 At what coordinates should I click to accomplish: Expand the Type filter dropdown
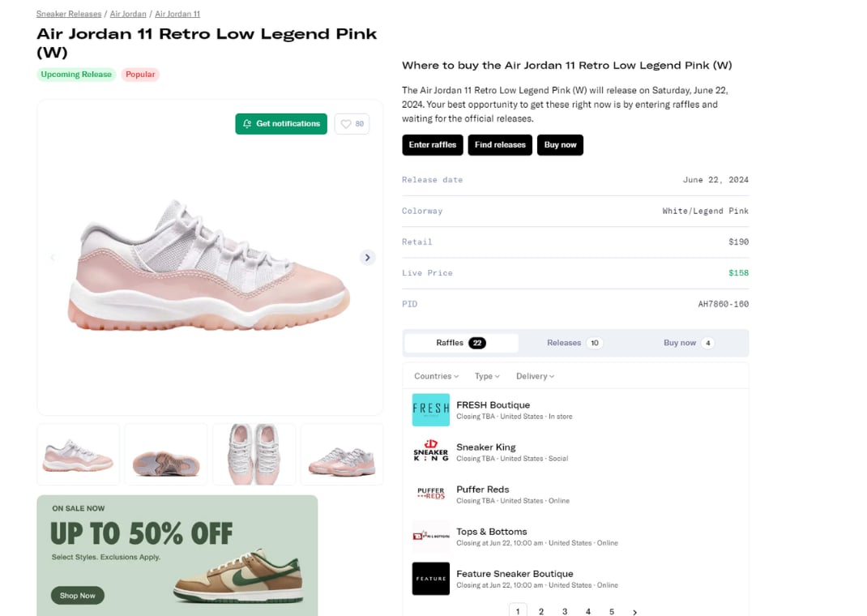(x=487, y=376)
